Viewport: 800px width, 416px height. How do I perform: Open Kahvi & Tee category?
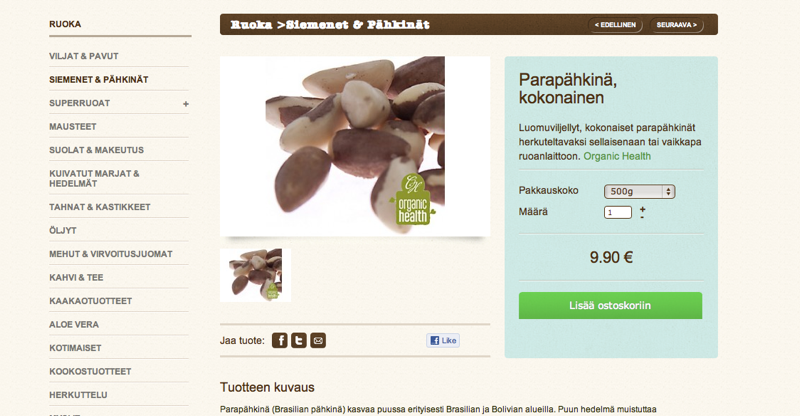point(76,278)
